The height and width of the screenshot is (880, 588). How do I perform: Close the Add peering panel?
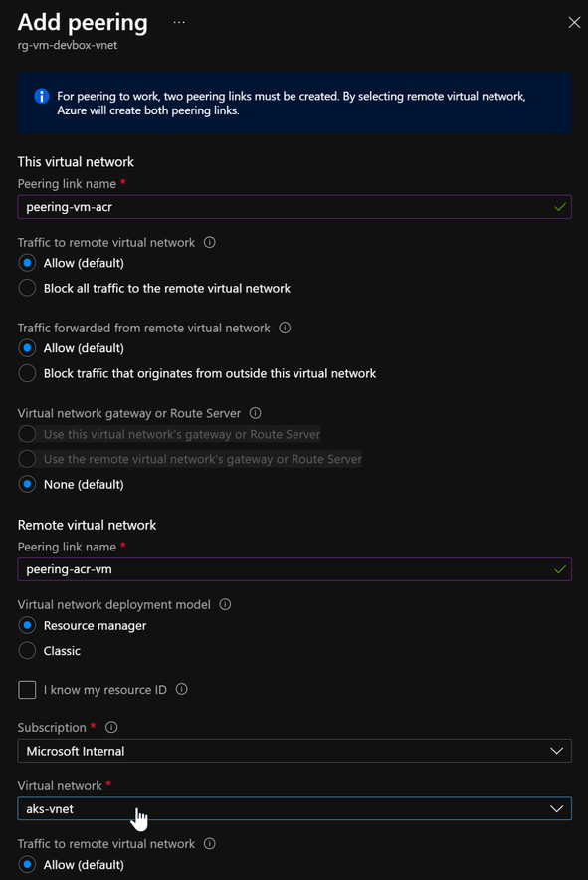(x=574, y=23)
